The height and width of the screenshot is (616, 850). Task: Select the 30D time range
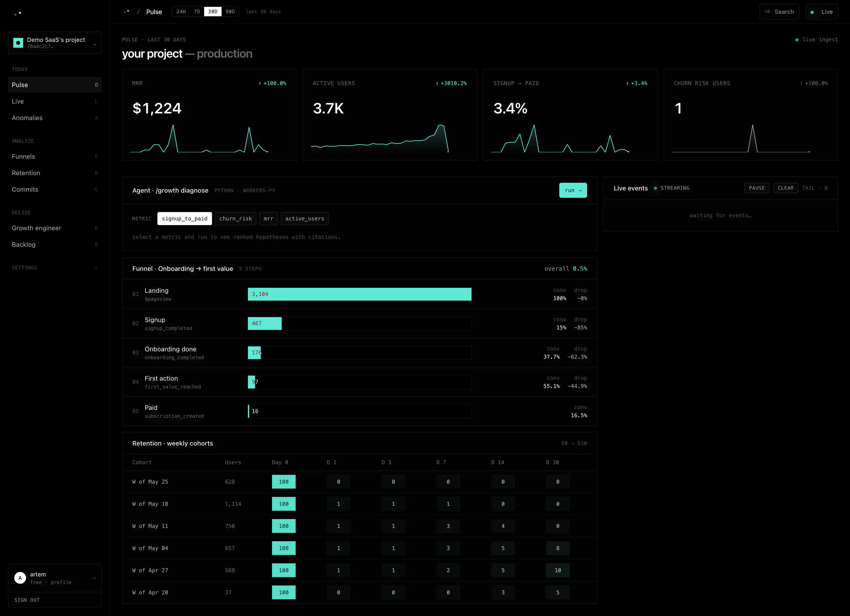tap(212, 12)
